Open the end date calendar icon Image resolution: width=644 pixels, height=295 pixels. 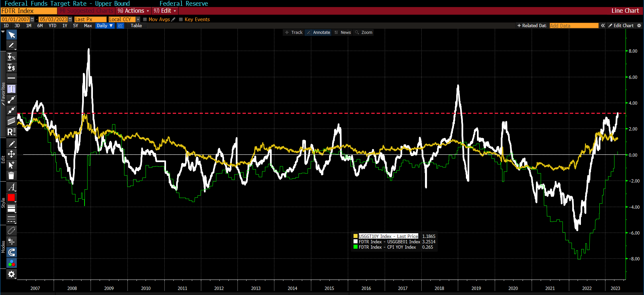(70, 19)
